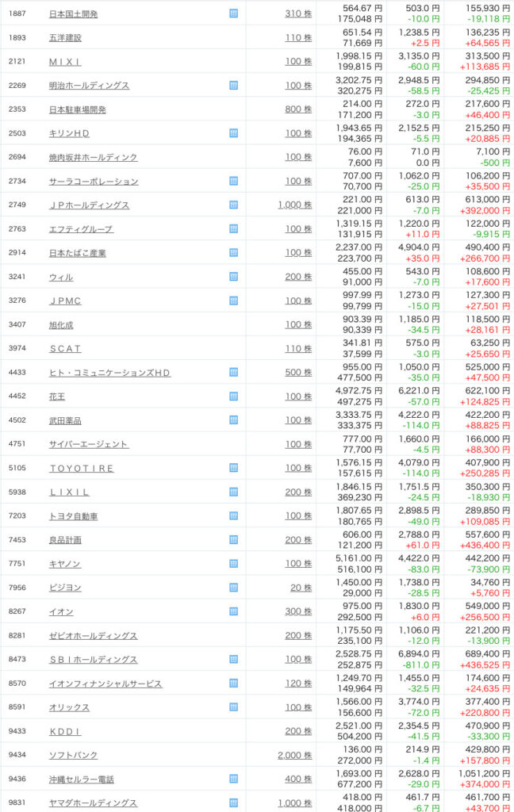Click the blue icon in 日本たばこ産業 row
Screen dimensions: 514x812
[234, 253]
